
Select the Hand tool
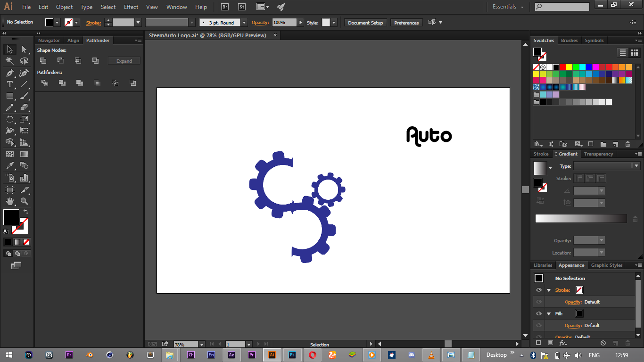click(9, 201)
